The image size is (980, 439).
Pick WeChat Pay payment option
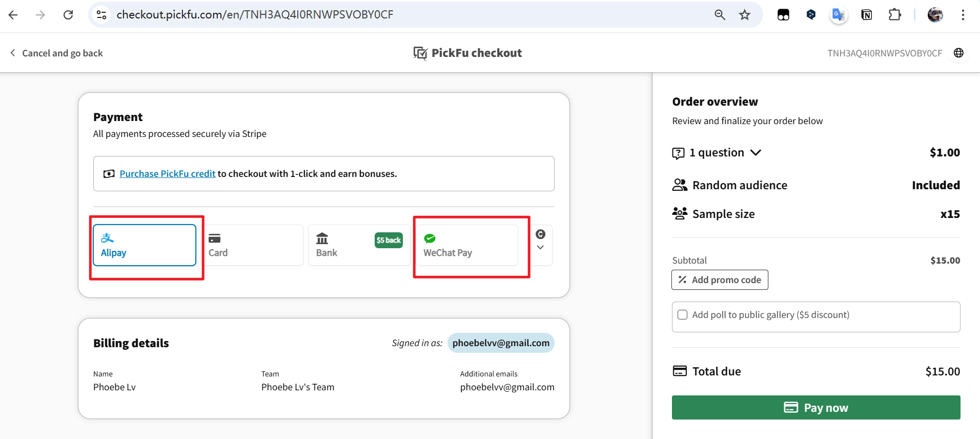coord(467,245)
